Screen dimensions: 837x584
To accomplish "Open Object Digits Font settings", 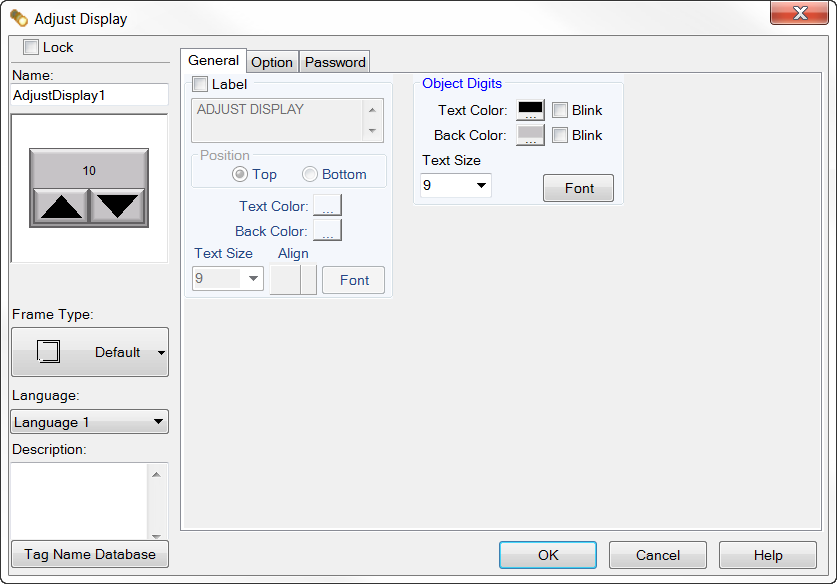I will click(x=579, y=188).
